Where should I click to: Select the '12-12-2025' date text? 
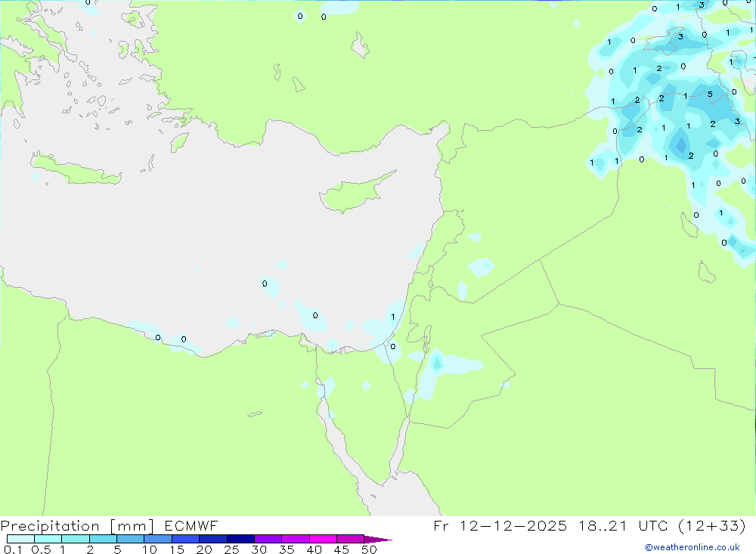(x=513, y=525)
